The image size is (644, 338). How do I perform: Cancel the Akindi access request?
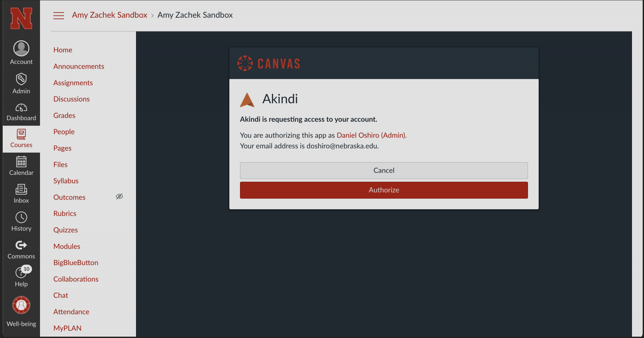pyautogui.click(x=384, y=170)
